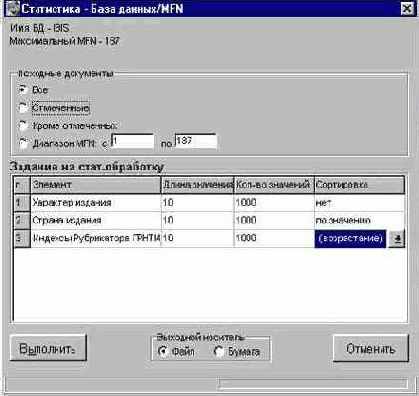Viewport: 419px width, 396px height.
Task: Click the "Длина значения" column header
Action: coord(198,185)
